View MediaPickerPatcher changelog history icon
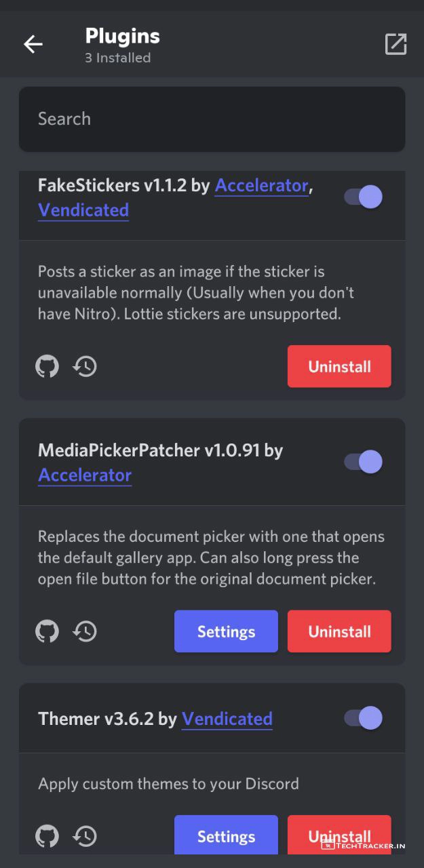 point(85,632)
